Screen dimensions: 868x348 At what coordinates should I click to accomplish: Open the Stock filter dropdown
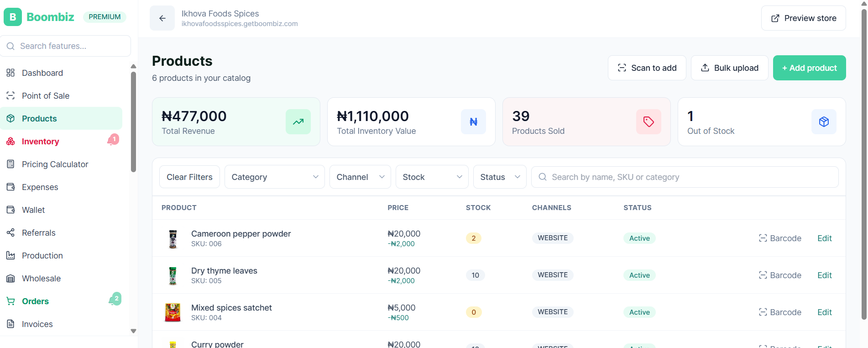(432, 177)
